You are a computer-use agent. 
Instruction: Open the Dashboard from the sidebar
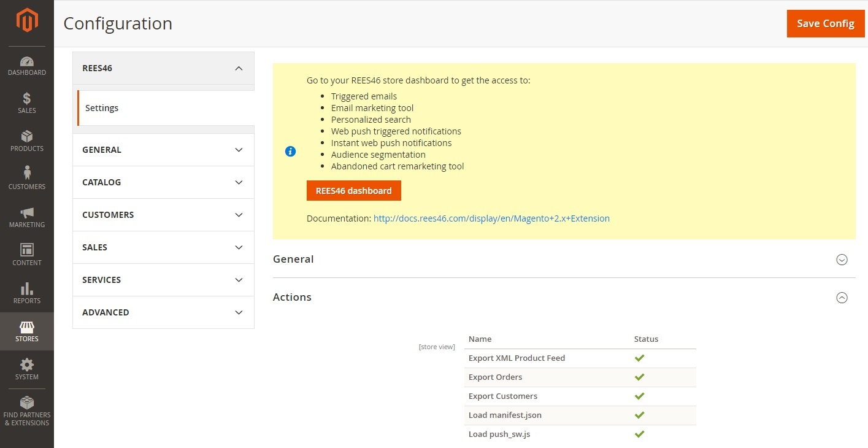tap(27, 64)
